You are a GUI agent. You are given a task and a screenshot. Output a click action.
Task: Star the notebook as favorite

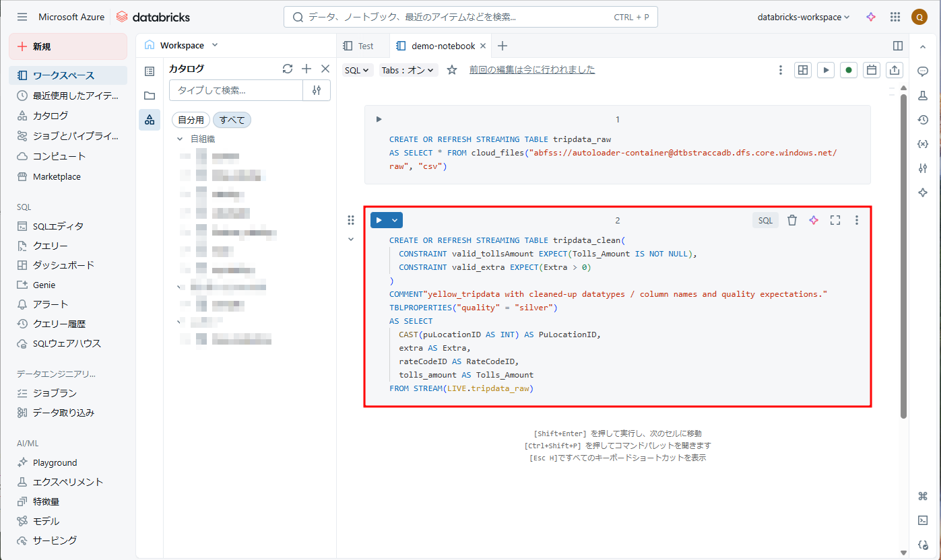[452, 70]
